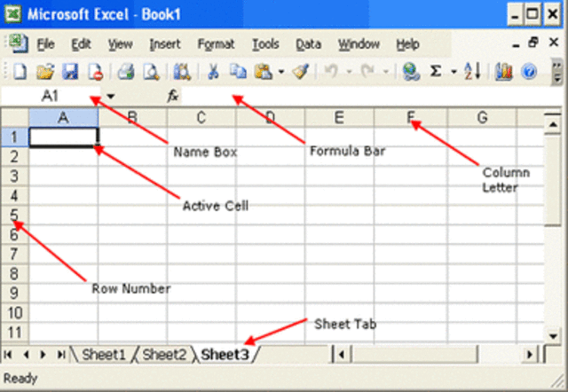
Task: Select column A header
Action: point(63,118)
